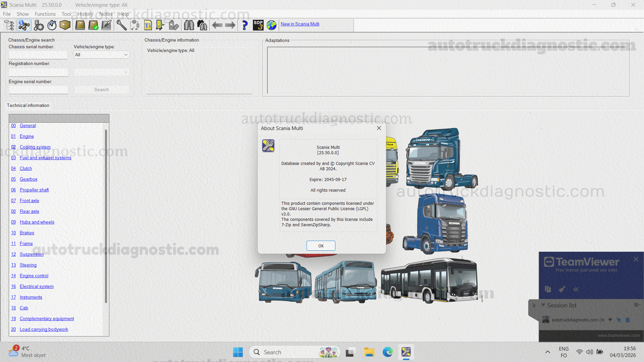Open help with the blue question mark
644x362 pixels.
[x=245, y=25]
